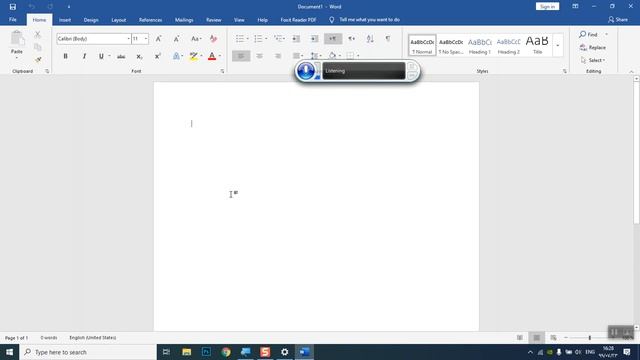Expand the Numbering list dropdown
This screenshot has height=360, width=640.
[x=266, y=39]
